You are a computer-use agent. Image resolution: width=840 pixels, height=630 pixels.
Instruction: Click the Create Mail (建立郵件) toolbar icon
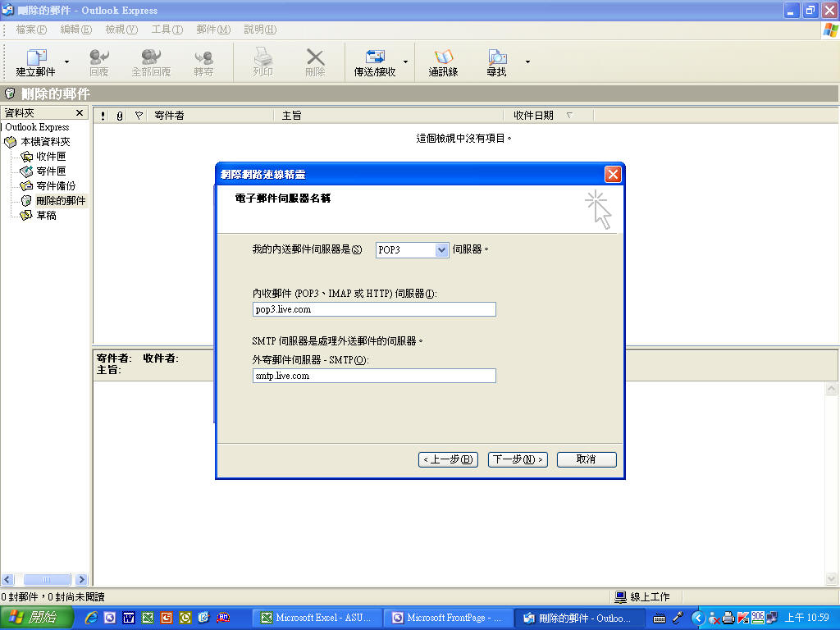(35, 62)
